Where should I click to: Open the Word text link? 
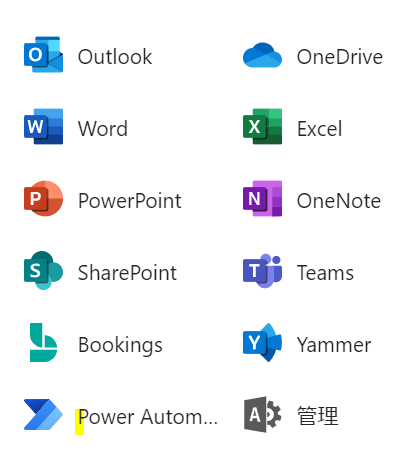(103, 129)
